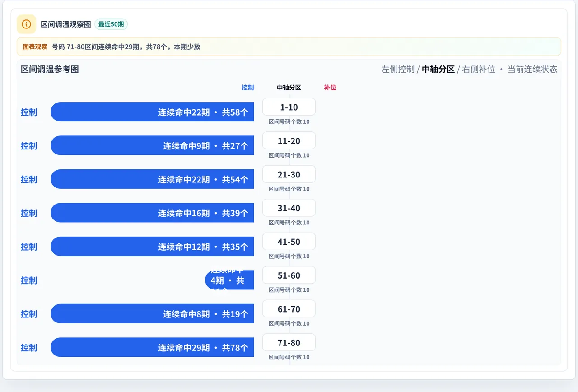The width and height of the screenshot is (578, 392).
Task: Select the 61-70 interval box
Action: (289, 309)
